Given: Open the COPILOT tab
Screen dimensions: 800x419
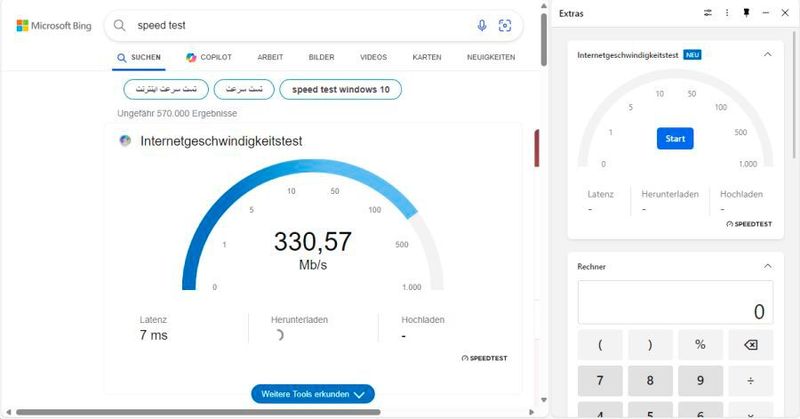Looking at the screenshot, I should pos(209,57).
